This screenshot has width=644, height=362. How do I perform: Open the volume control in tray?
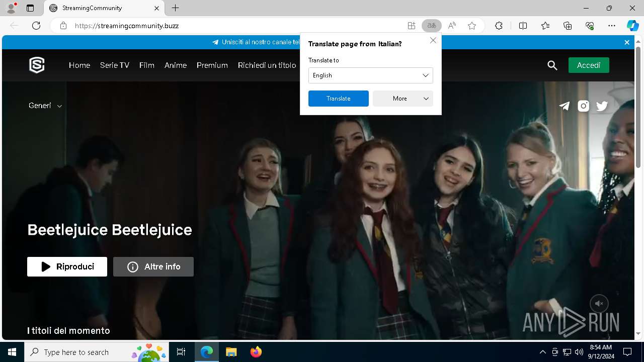579,352
